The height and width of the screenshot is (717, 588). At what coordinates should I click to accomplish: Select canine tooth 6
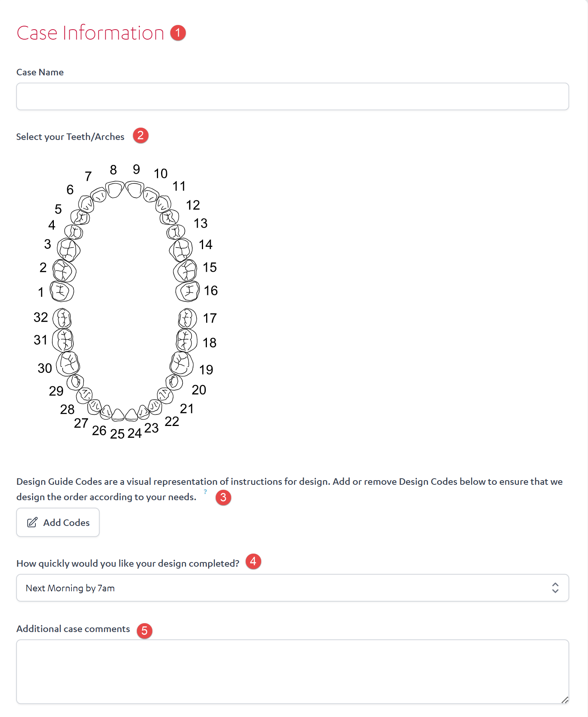coord(86,204)
